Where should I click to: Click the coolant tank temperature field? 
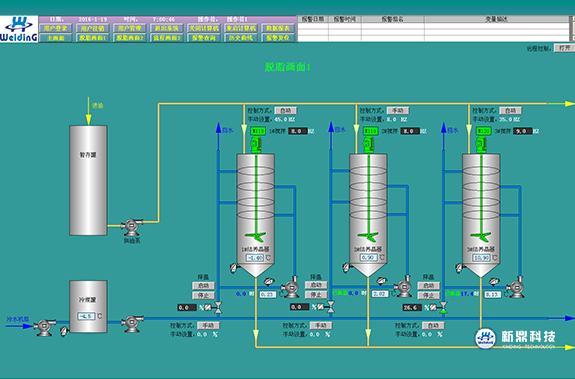(x=86, y=316)
